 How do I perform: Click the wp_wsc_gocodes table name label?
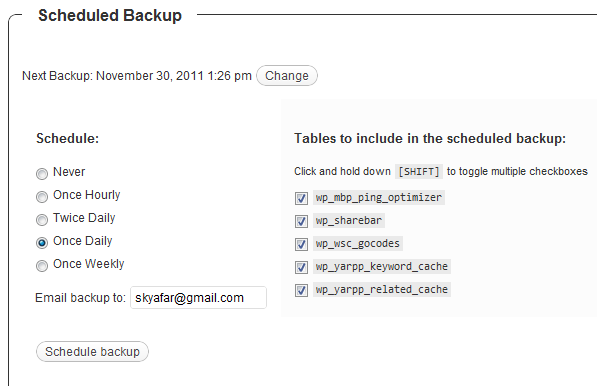tap(358, 243)
